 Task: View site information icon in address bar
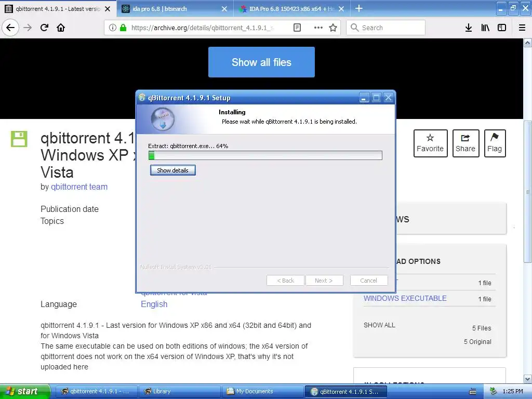coord(112,28)
